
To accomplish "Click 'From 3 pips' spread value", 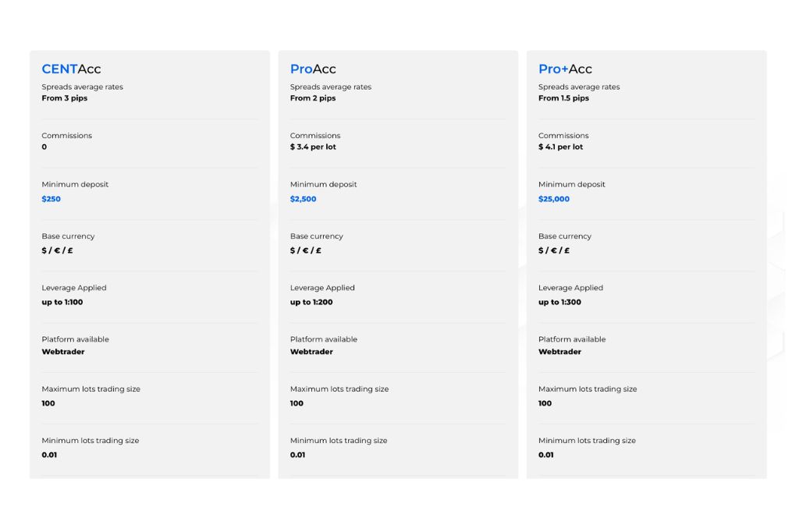I will [x=65, y=98].
